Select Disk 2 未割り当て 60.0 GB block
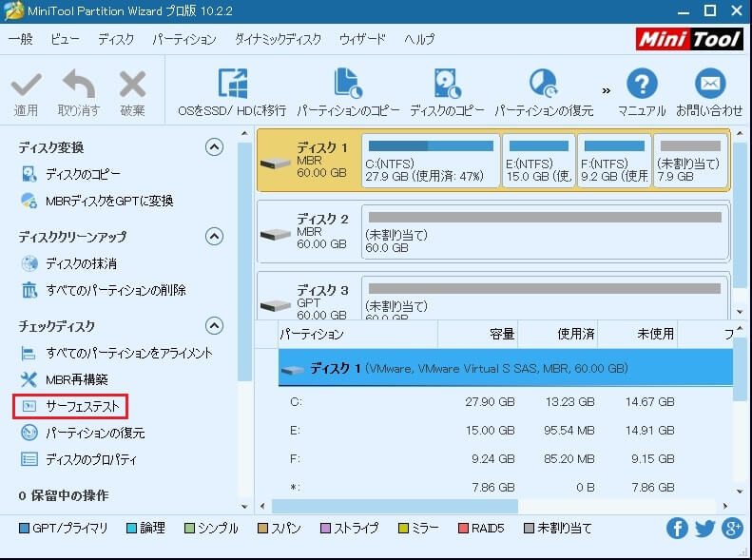The image size is (752, 560). click(x=546, y=233)
